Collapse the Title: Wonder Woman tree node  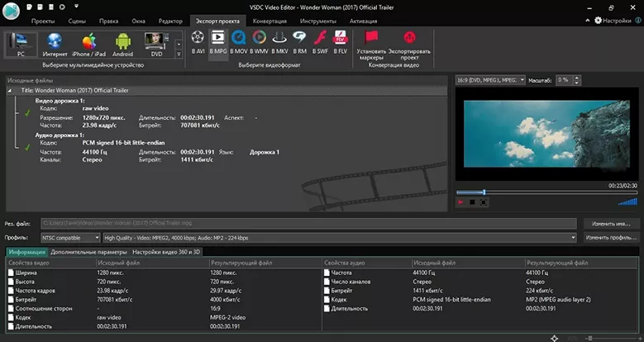tap(10, 90)
